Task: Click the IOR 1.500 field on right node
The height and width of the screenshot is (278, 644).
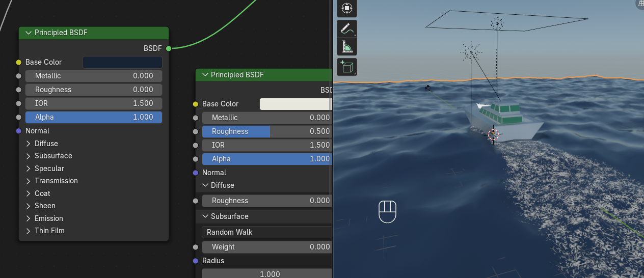Action: pos(267,145)
